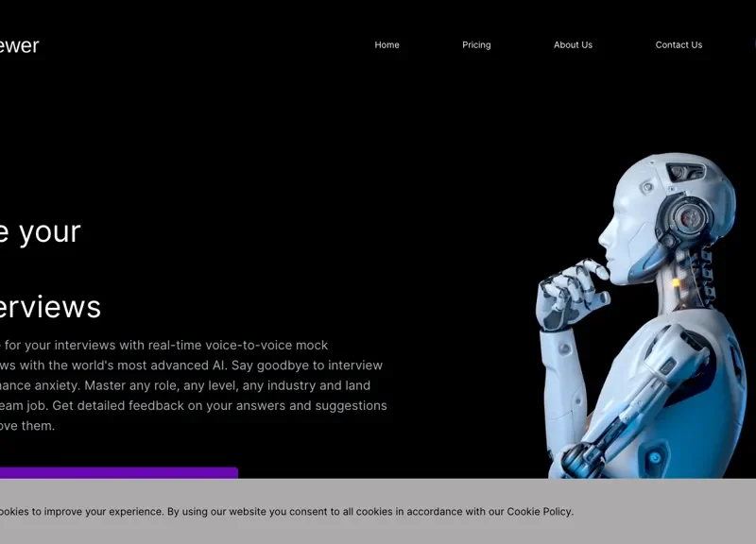The image size is (756, 544).
Task: Select Contact Us in navigation
Action: click(679, 44)
